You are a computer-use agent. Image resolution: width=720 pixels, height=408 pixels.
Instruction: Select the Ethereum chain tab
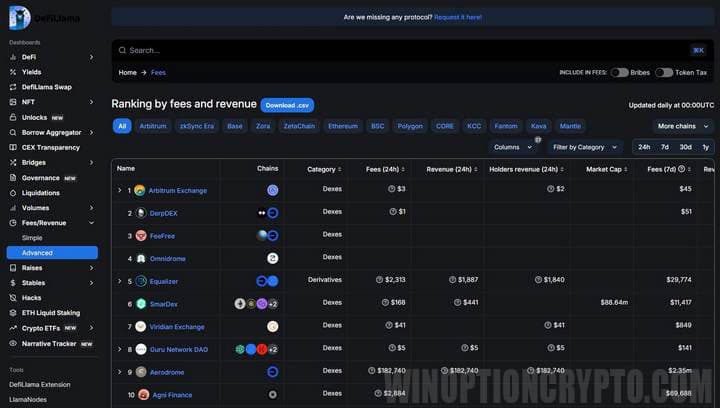point(343,126)
